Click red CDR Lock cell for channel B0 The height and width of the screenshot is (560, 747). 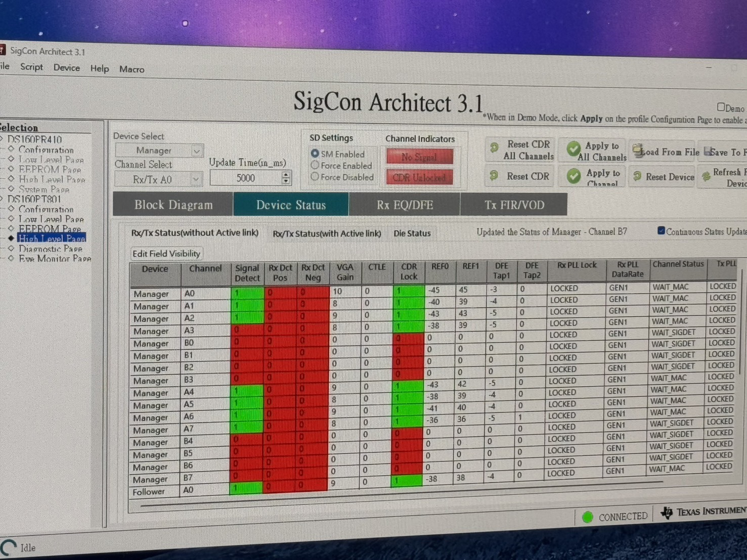point(408,338)
